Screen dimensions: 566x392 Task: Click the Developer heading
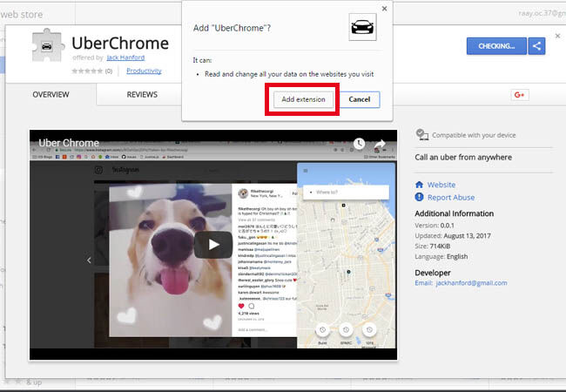(433, 273)
